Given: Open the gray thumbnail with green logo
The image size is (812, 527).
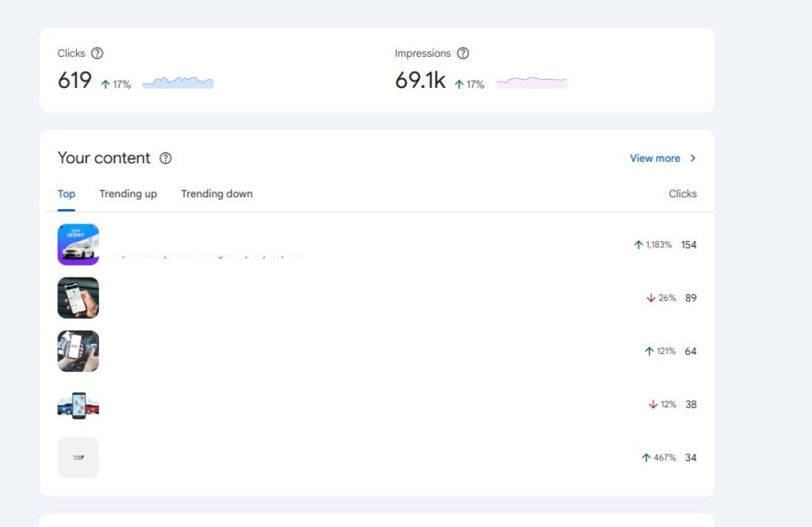Looking at the screenshot, I should 79,457.
